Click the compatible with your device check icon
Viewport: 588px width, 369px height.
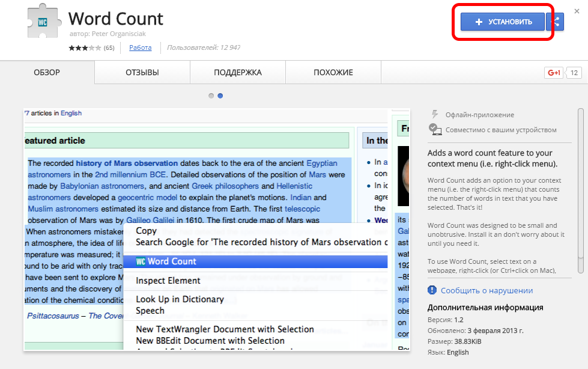coord(435,129)
